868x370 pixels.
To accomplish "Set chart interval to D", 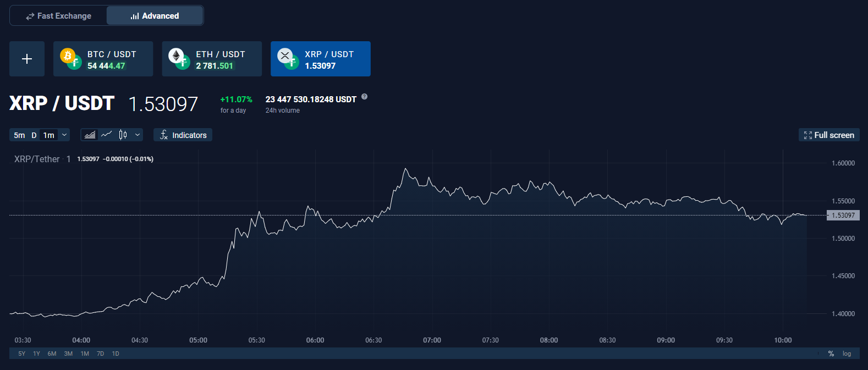I will click(x=34, y=135).
